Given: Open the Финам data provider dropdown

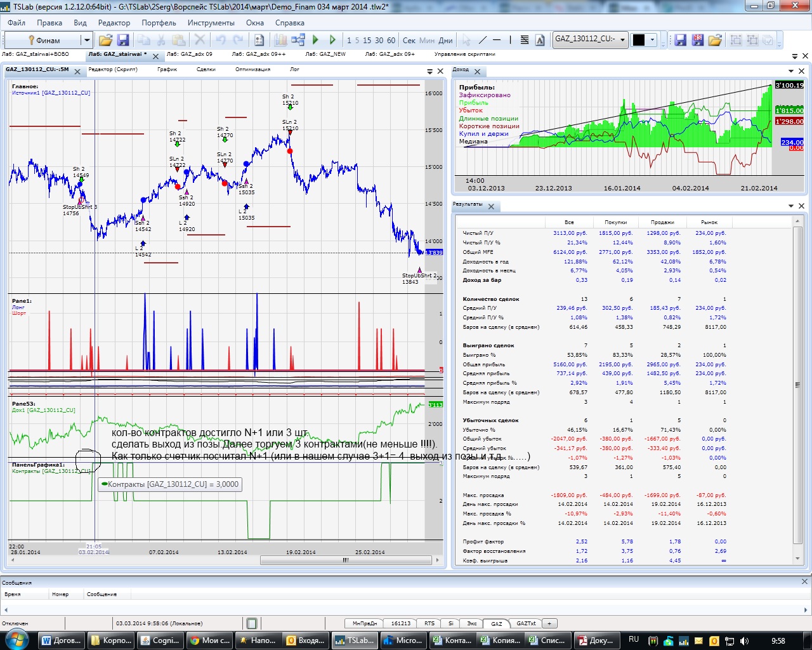Looking at the screenshot, I should (87, 40).
